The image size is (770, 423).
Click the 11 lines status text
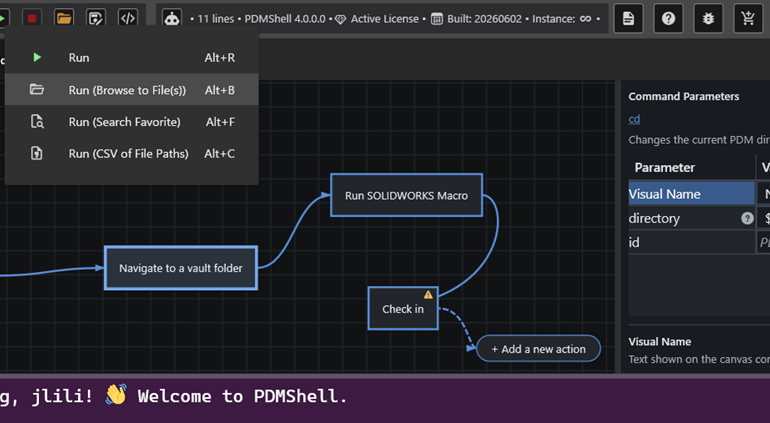point(216,19)
